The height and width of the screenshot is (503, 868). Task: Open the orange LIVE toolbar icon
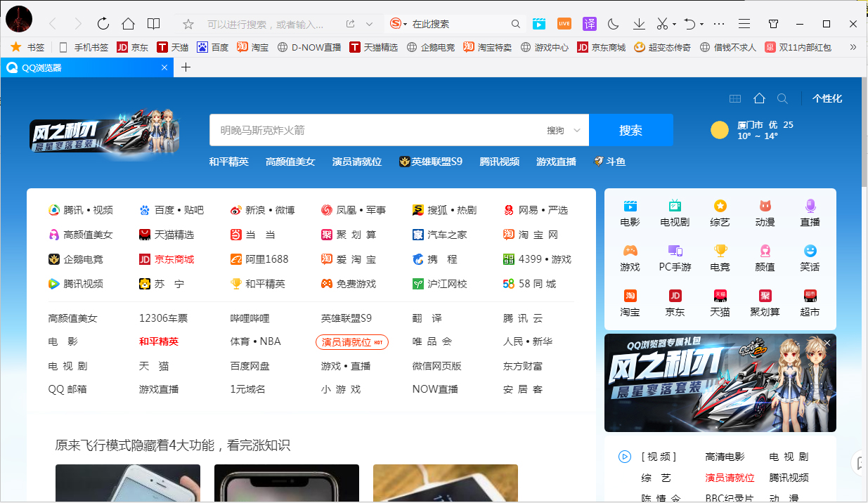(564, 23)
